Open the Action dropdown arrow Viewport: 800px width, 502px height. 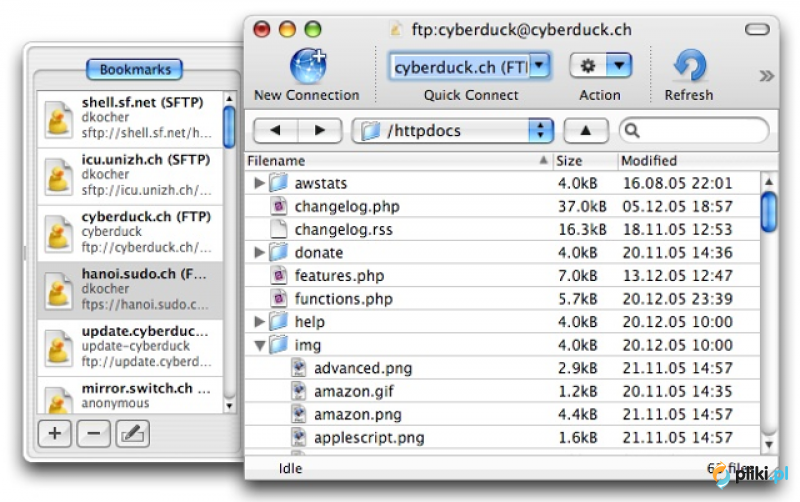point(619,65)
